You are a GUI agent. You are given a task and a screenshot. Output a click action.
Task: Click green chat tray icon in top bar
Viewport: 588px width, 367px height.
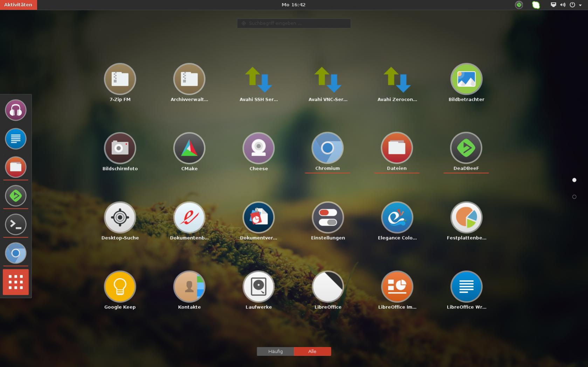536,5
